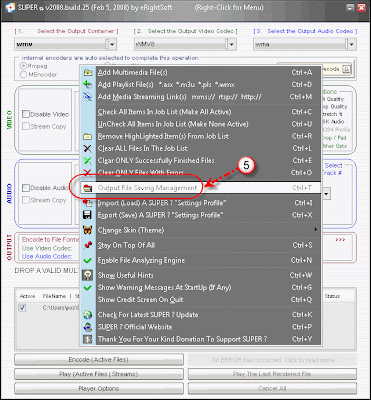This screenshot has width=371, height=400.
Task: Click the Official Website browser icon
Action: (x=88, y=327)
